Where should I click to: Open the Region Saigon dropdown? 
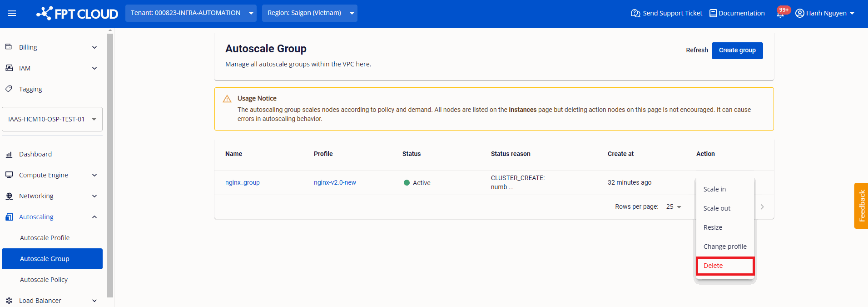pyautogui.click(x=310, y=13)
